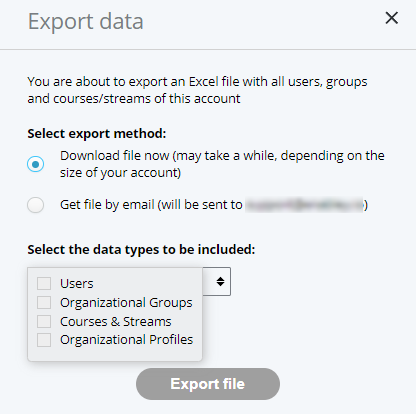This screenshot has height=414, width=416.
Task: Click the blurred email address
Action: tap(304, 204)
